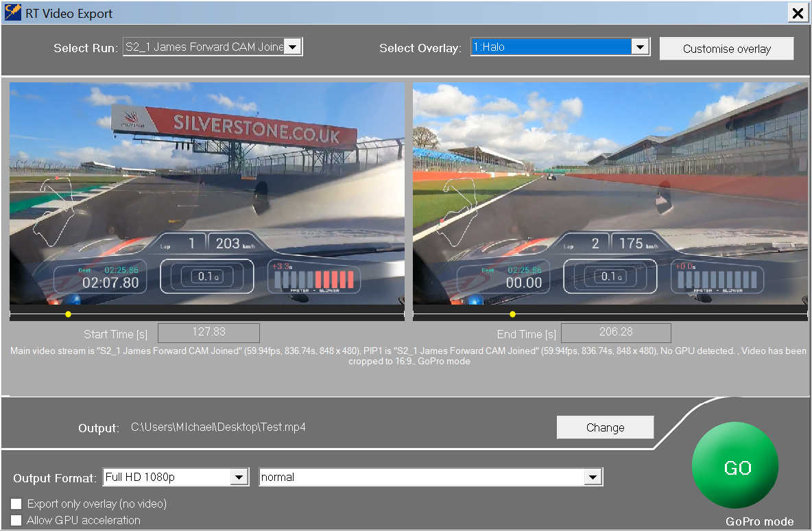Open the Select Run dropdown

[292, 47]
